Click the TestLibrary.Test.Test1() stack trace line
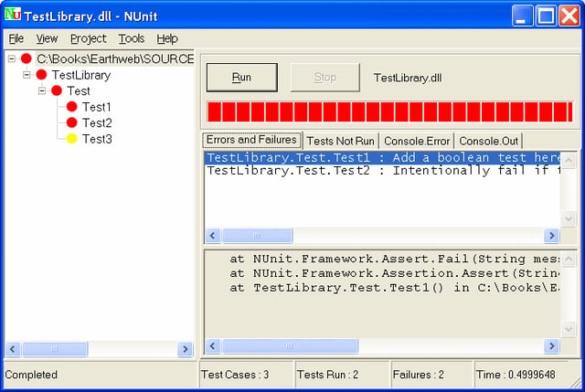The height and width of the screenshot is (392, 585). [394, 288]
